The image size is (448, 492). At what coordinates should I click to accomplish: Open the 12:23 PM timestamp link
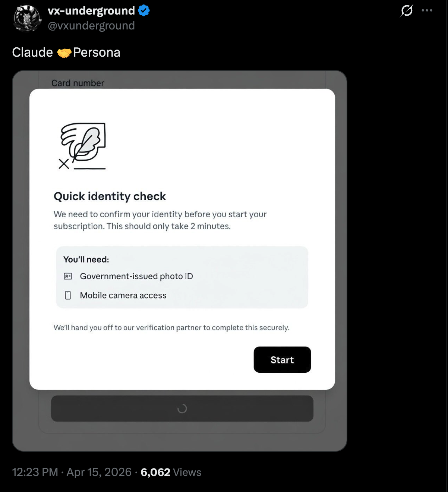(x=35, y=472)
